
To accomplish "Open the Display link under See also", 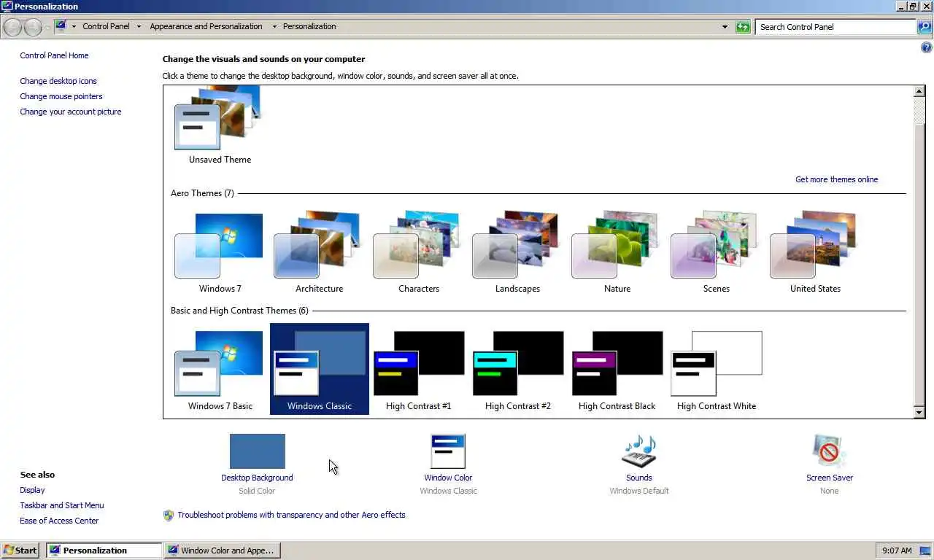I will pos(32,490).
